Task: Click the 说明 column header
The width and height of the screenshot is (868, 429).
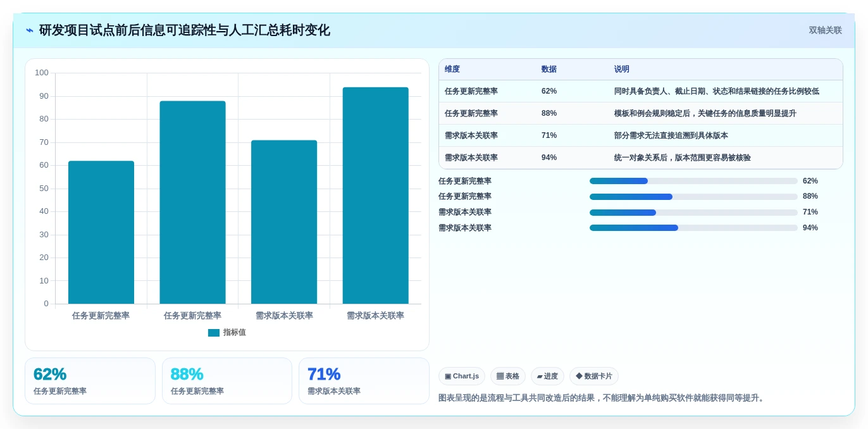Action: [x=622, y=70]
